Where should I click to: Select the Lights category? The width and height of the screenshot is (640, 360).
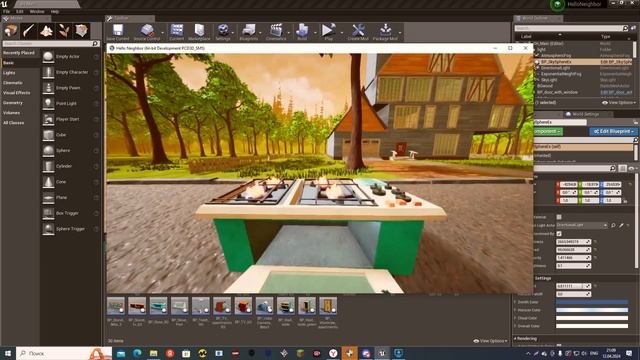tap(9, 73)
